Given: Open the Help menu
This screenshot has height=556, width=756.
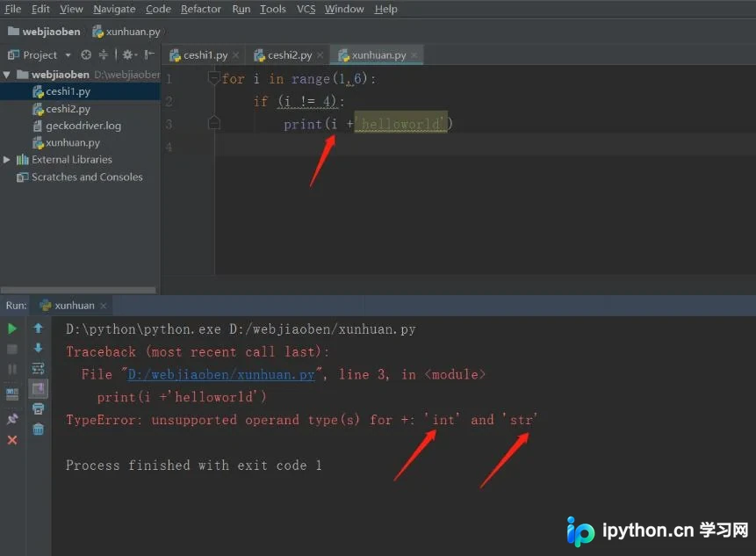Looking at the screenshot, I should (385, 9).
